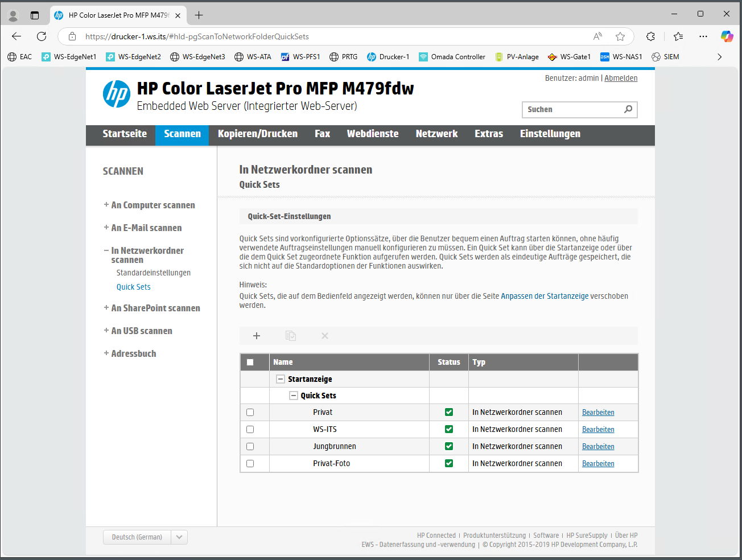Image resolution: width=742 pixels, height=560 pixels.
Task: Open Produktunterstützung footer link
Action: pos(494,536)
